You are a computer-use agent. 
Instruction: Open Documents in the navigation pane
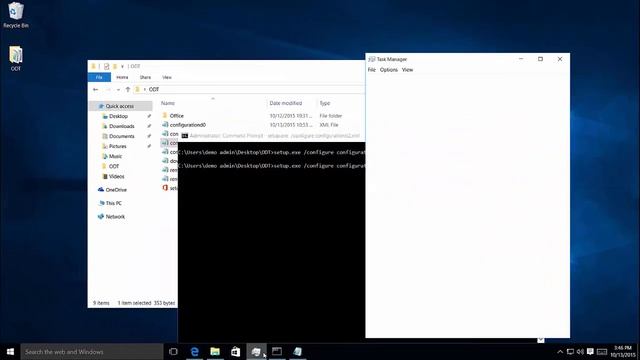(x=122, y=136)
